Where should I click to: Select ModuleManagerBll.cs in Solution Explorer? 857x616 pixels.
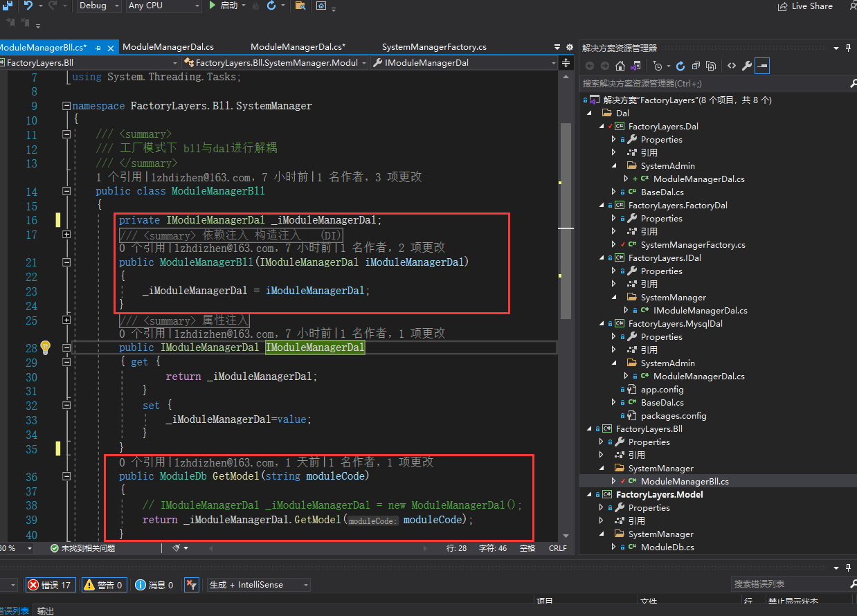pos(685,481)
